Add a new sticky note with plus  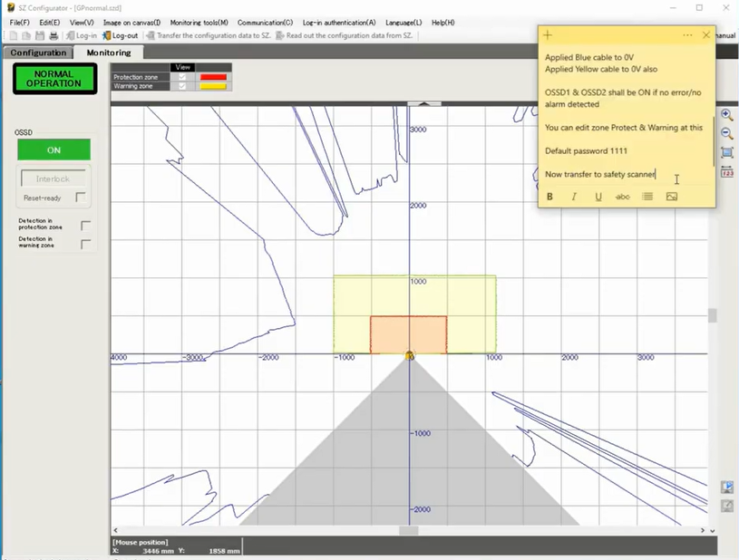pos(548,35)
